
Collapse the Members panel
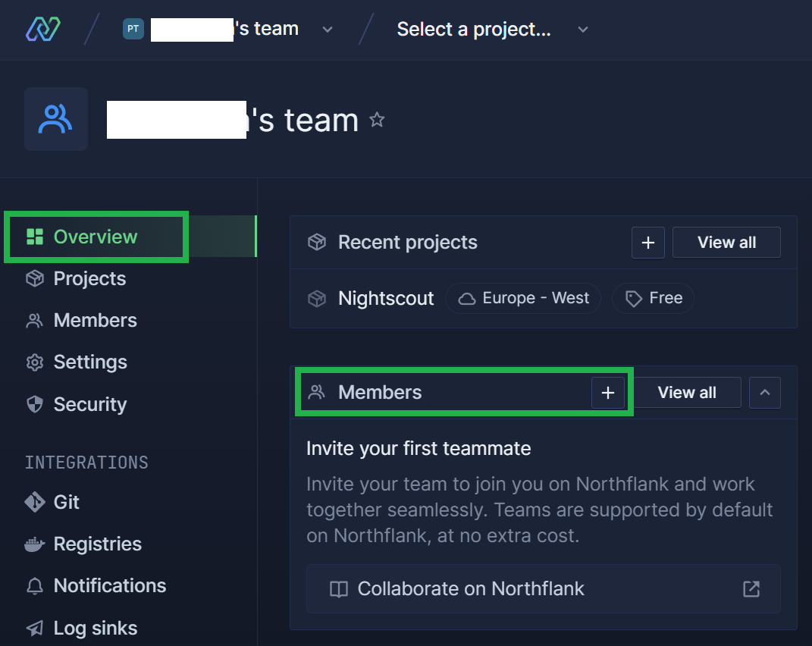pyautogui.click(x=764, y=393)
